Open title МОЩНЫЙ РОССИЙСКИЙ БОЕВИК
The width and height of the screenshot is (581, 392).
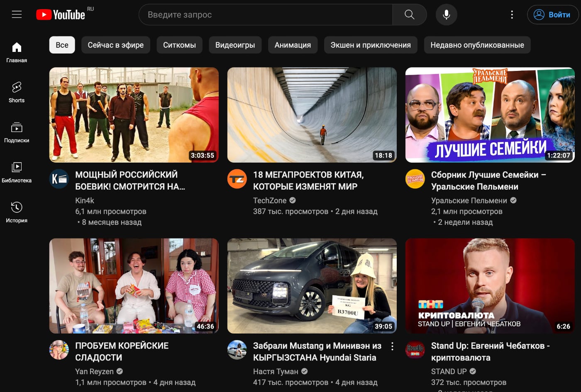tap(130, 180)
